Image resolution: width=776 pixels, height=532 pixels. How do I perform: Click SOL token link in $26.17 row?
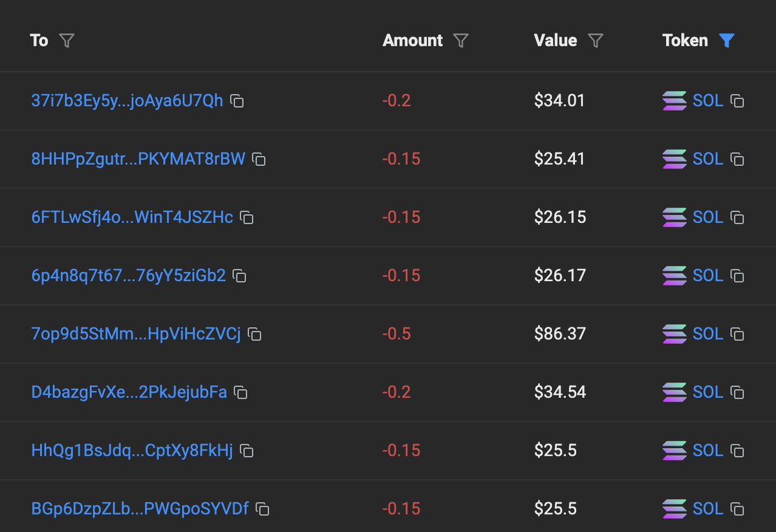[707, 275]
